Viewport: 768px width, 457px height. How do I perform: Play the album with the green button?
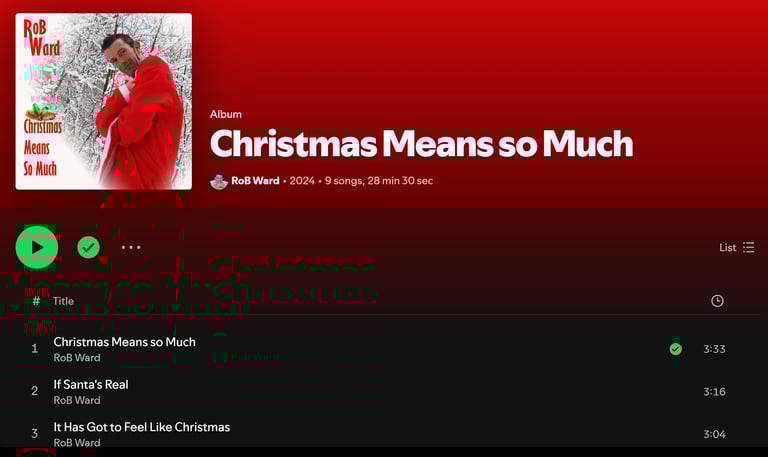pos(37,247)
